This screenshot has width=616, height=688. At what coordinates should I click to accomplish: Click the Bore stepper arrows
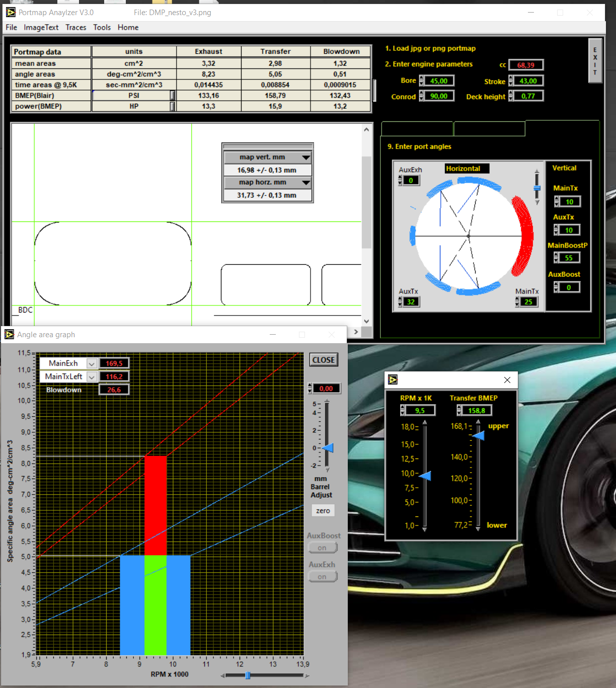point(421,81)
